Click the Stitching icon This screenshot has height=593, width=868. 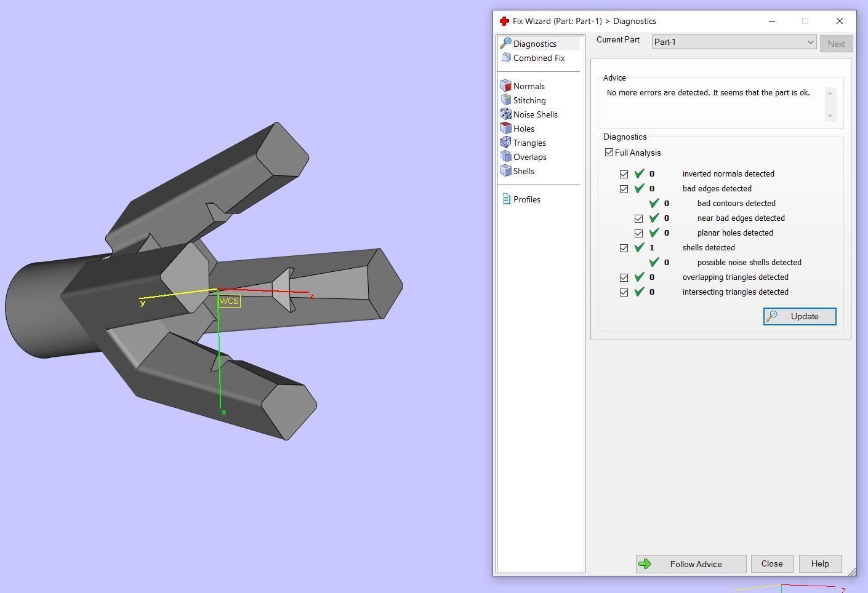[x=506, y=100]
